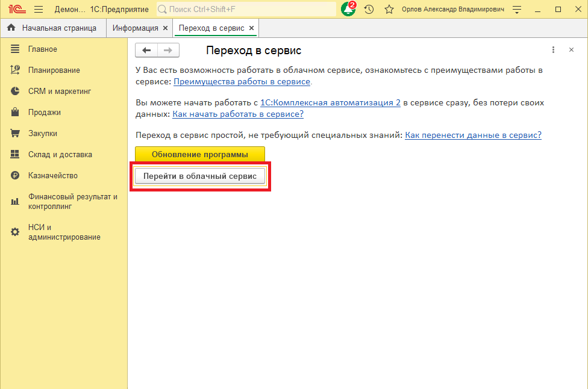Maximize the application window
This screenshot has width=588, height=389.
click(558, 10)
